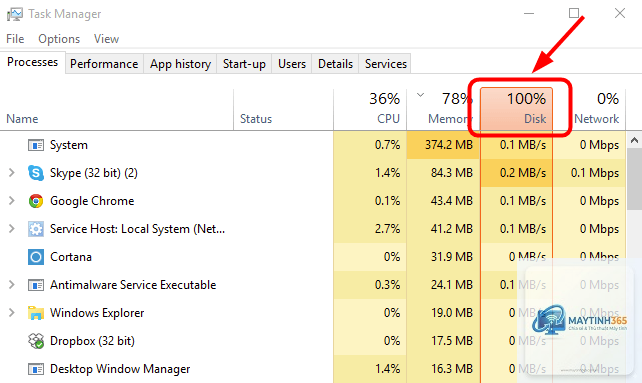The height and width of the screenshot is (383, 642).
Task: Expand the Service Host: Local System group
Action: pos(11,229)
